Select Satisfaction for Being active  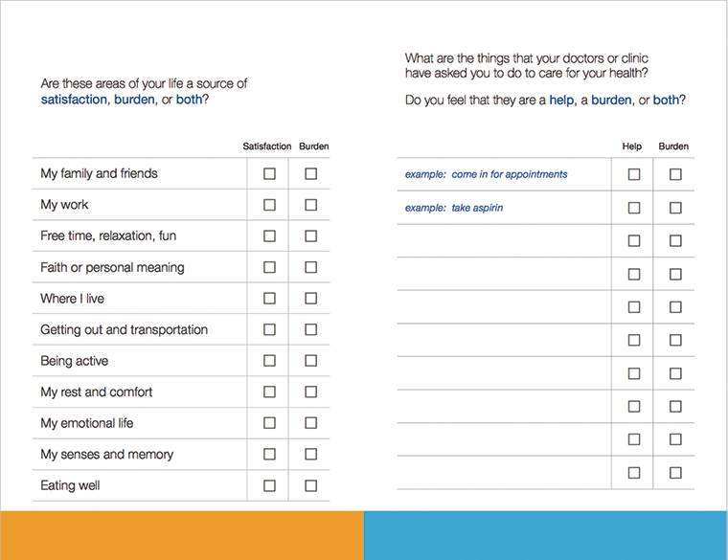[x=269, y=361]
